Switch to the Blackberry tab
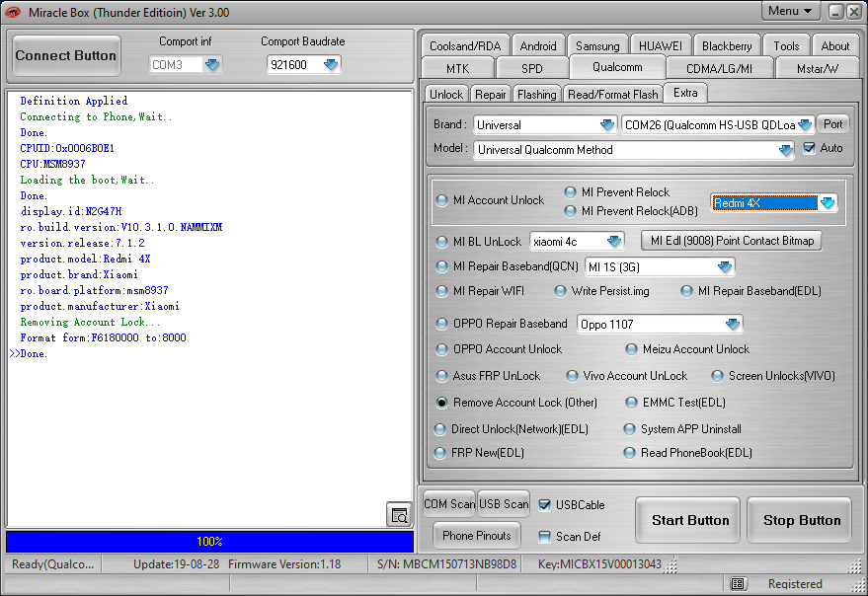Viewport: 868px width, 596px height. pyautogui.click(x=727, y=46)
